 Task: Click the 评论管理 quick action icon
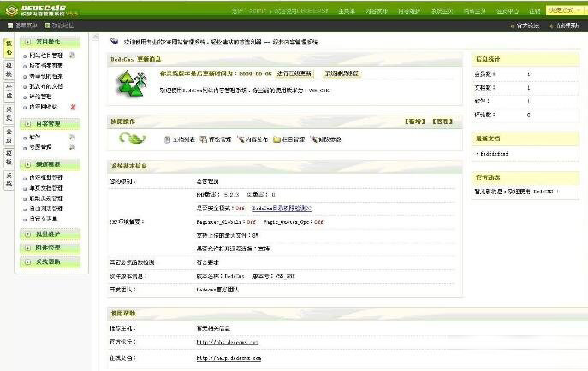coord(204,139)
